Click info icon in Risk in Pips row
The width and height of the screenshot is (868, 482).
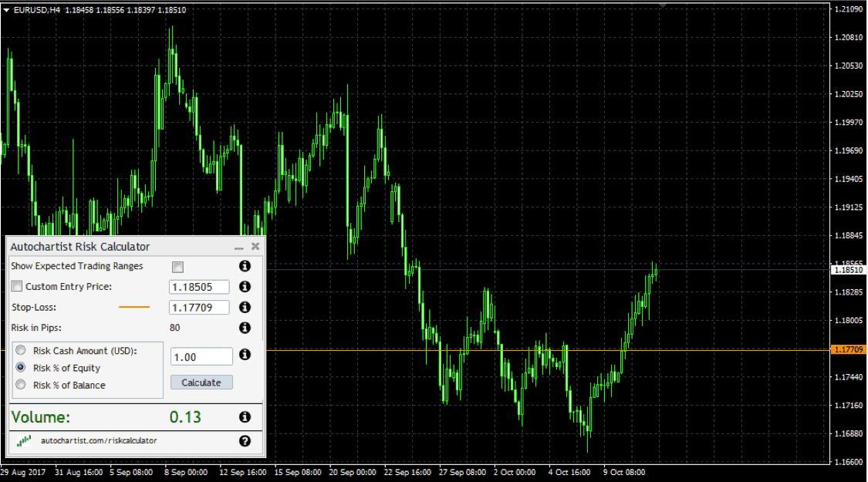pyautogui.click(x=245, y=328)
